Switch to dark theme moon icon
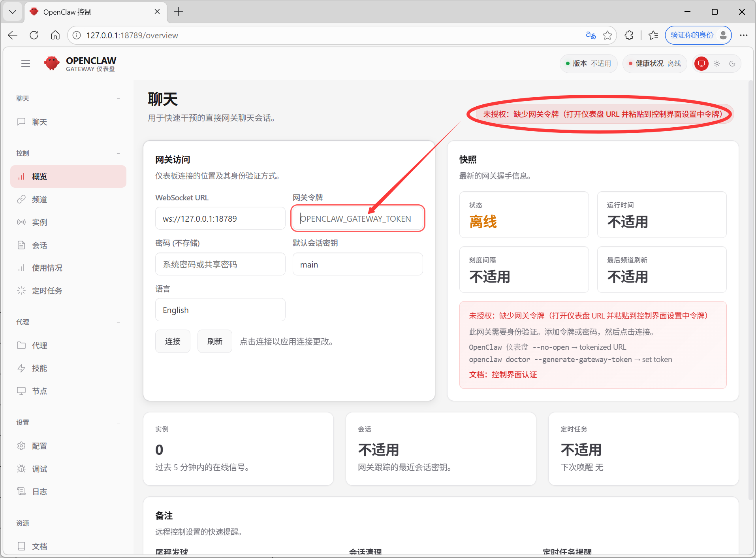The height and width of the screenshot is (558, 756). (732, 64)
